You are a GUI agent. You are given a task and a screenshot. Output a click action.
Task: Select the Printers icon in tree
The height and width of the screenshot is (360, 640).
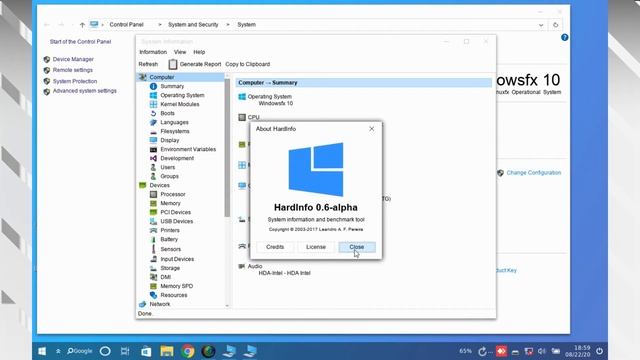pyautogui.click(x=153, y=230)
